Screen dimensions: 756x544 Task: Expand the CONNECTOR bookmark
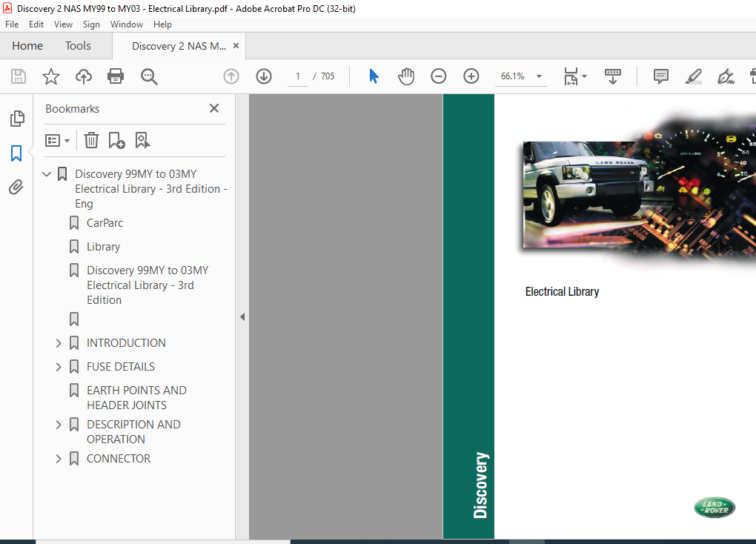point(59,459)
